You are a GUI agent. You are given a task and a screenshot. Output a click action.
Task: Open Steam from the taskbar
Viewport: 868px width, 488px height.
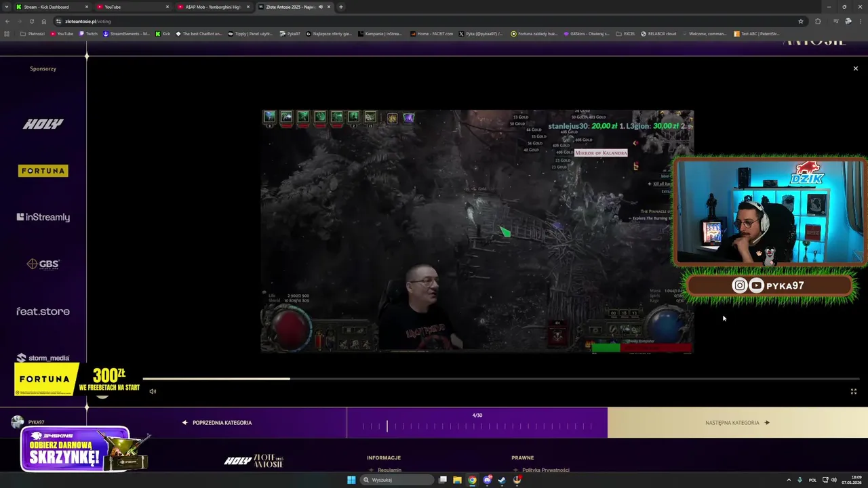pos(502,480)
